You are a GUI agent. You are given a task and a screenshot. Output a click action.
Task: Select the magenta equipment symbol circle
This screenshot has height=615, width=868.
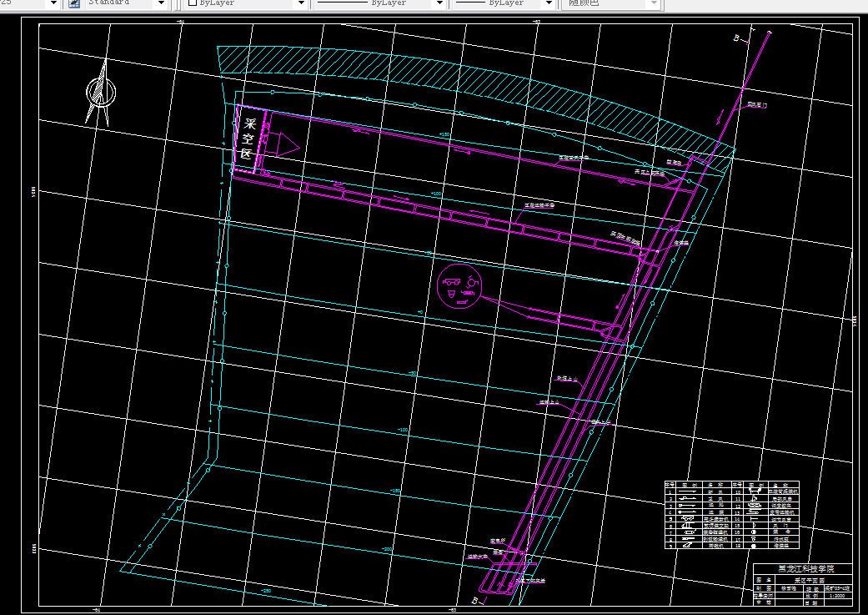pos(459,286)
